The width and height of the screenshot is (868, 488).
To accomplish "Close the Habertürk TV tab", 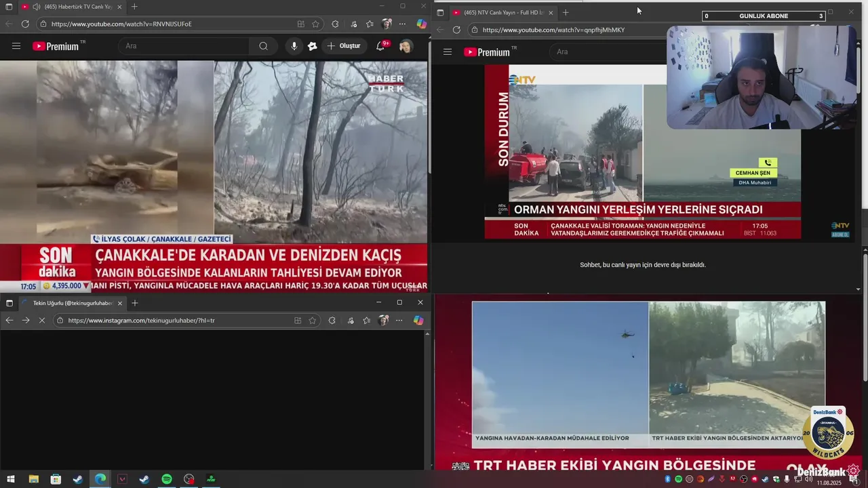I will click(x=120, y=7).
